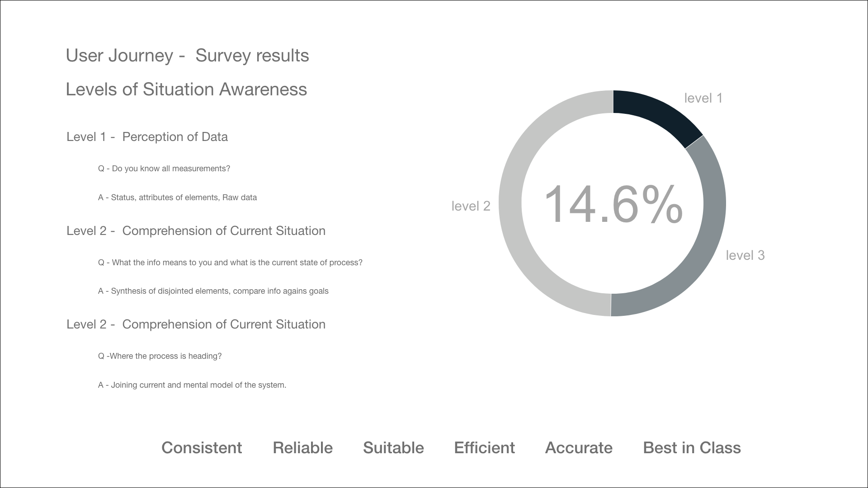
Task: Click the 'Status, attributes of elements' answer line
Action: [x=177, y=197]
